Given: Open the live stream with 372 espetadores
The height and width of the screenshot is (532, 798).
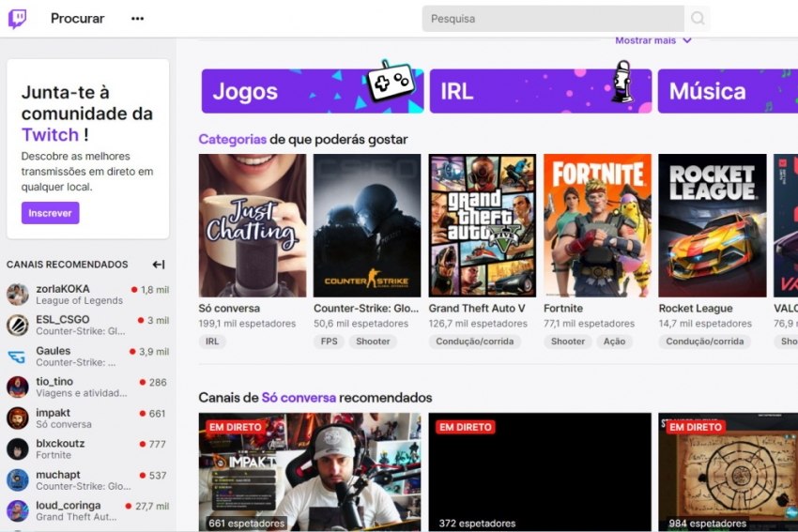Looking at the screenshot, I should click(x=540, y=472).
